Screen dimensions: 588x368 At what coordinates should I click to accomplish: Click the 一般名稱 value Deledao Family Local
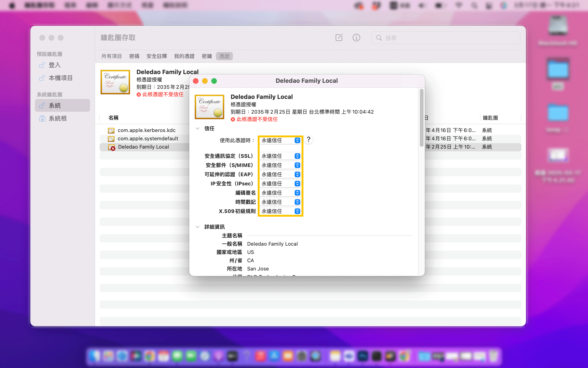click(x=272, y=244)
